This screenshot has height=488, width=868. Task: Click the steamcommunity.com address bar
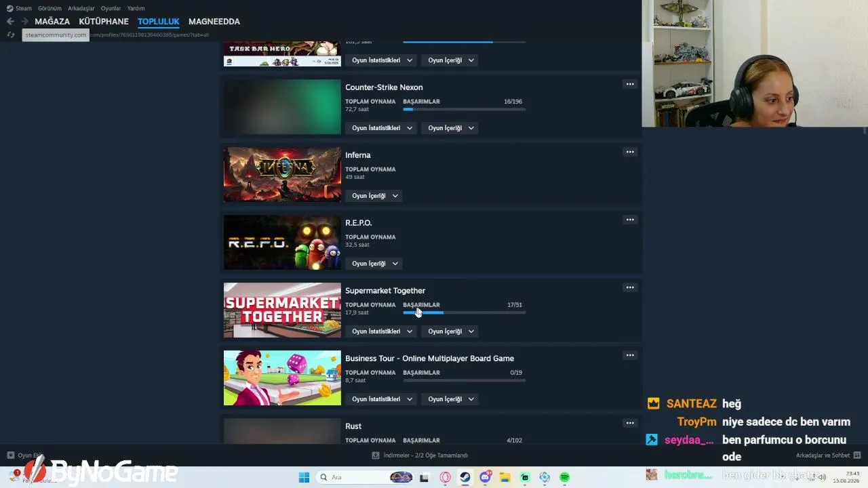pyautogui.click(x=117, y=35)
